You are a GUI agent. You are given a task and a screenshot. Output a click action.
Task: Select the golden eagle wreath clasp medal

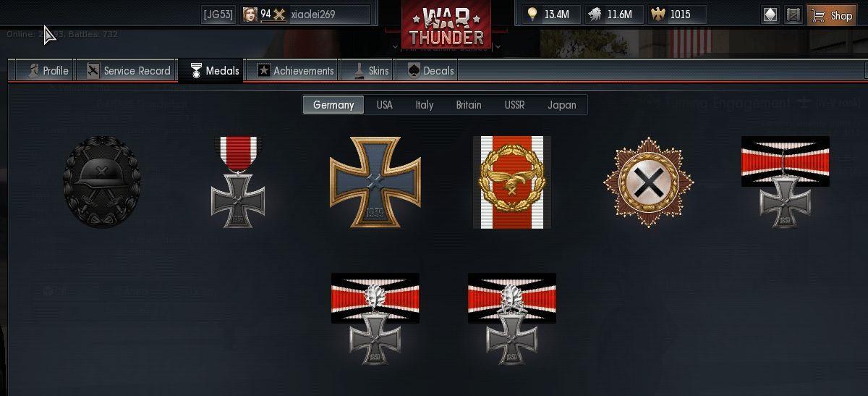pyautogui.click(x=512, y=182)
